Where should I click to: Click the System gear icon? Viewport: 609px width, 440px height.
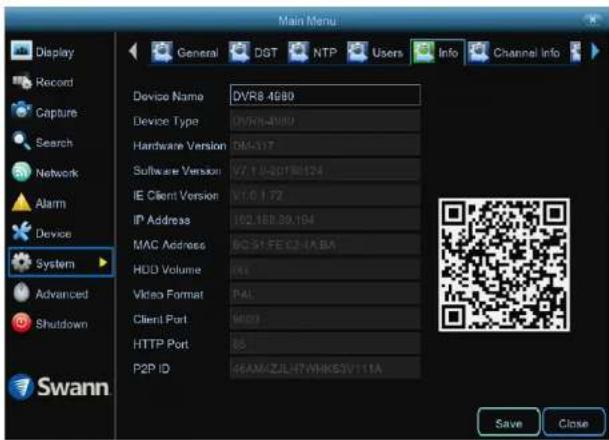pyautogui.click(x=21, y=262)
